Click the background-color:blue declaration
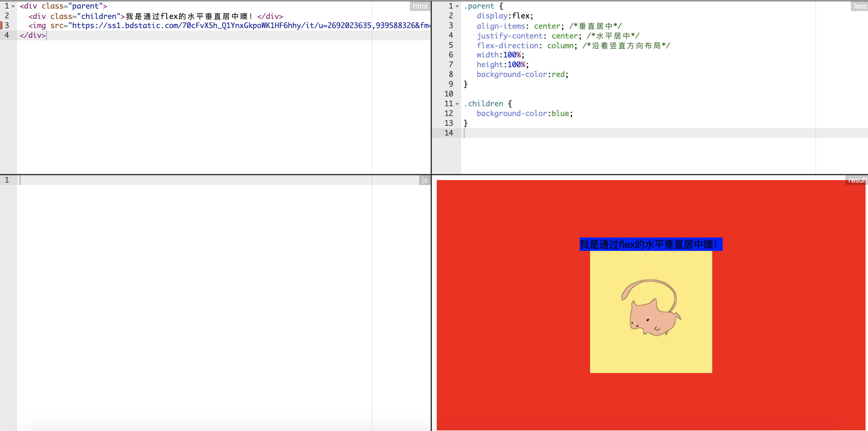This screenshot has width=868, height=431. pos(524,114)
